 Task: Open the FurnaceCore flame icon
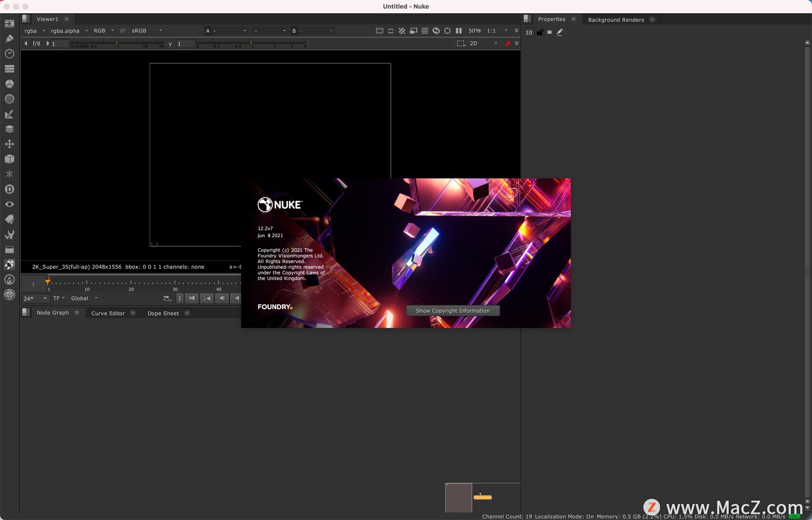click(9, 280)
